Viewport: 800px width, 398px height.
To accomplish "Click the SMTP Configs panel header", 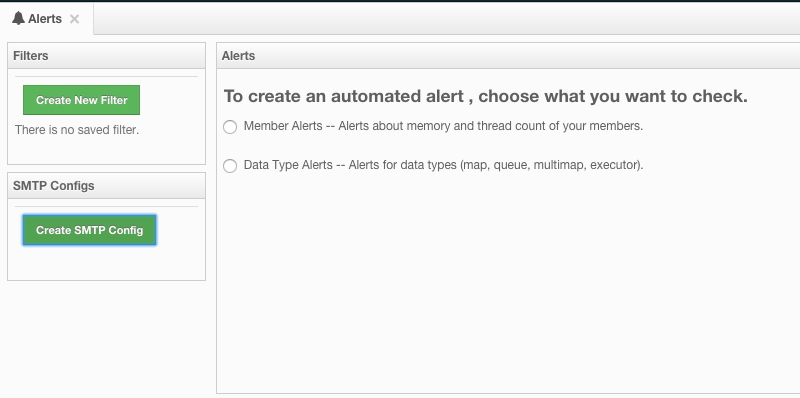I will pyautogui.click(x=107, y=186).
